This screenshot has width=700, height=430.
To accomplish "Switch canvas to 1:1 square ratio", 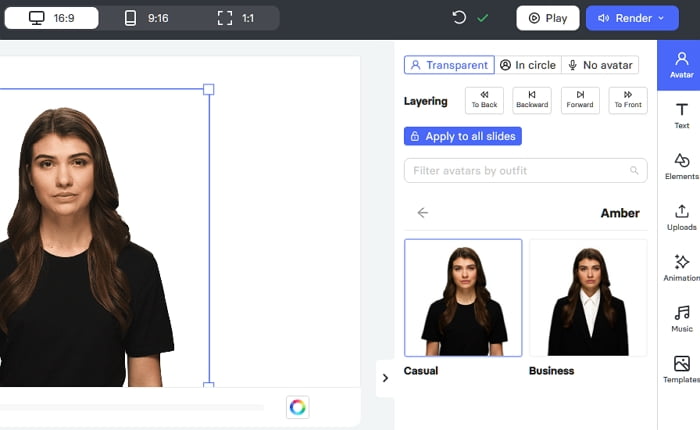I will pyautogui.click(x=235, y=18).
